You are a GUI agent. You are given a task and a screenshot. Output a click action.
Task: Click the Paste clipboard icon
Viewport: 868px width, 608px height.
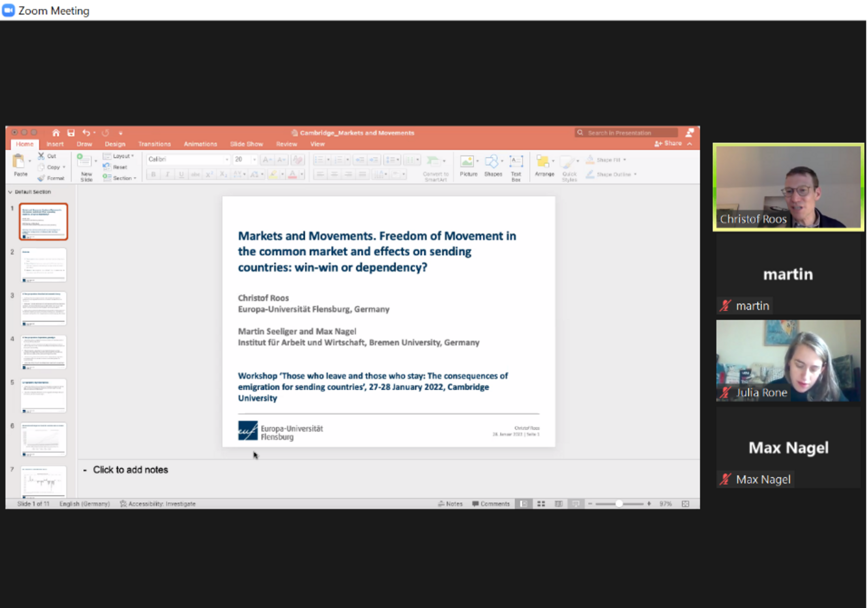19,162
